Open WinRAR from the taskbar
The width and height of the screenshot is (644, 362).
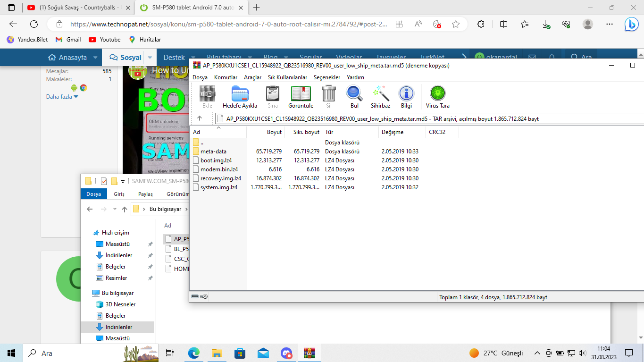tap(309, 353)
